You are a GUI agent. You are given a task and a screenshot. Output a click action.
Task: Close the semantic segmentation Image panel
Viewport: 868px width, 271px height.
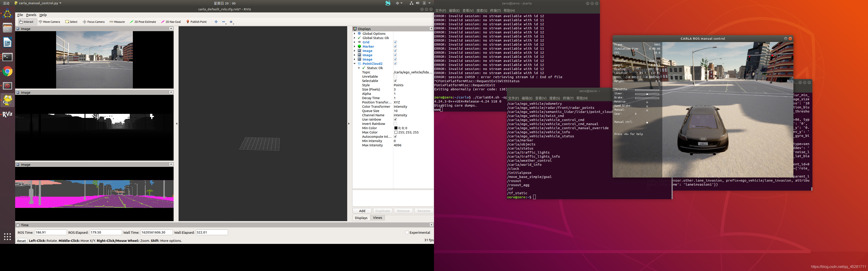pos(171,164)
